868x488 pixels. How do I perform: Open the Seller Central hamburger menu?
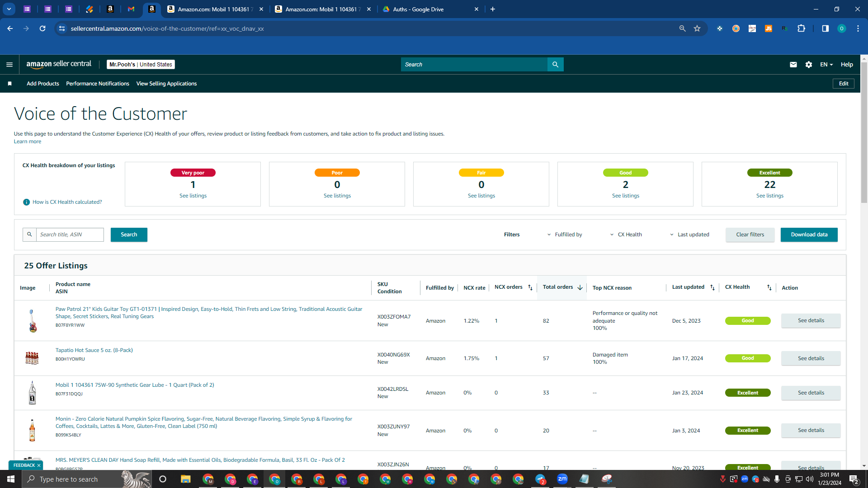(9, 65)
